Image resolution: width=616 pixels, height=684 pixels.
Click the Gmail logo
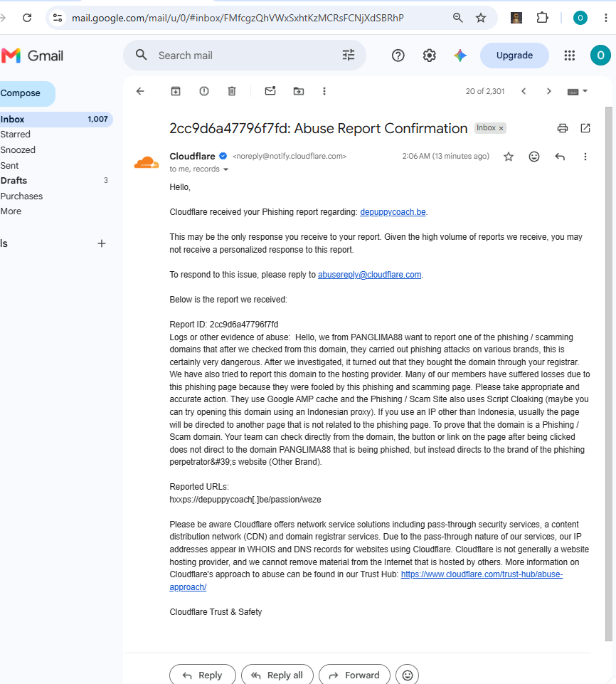pyautogui.click(x=32, y=56)
